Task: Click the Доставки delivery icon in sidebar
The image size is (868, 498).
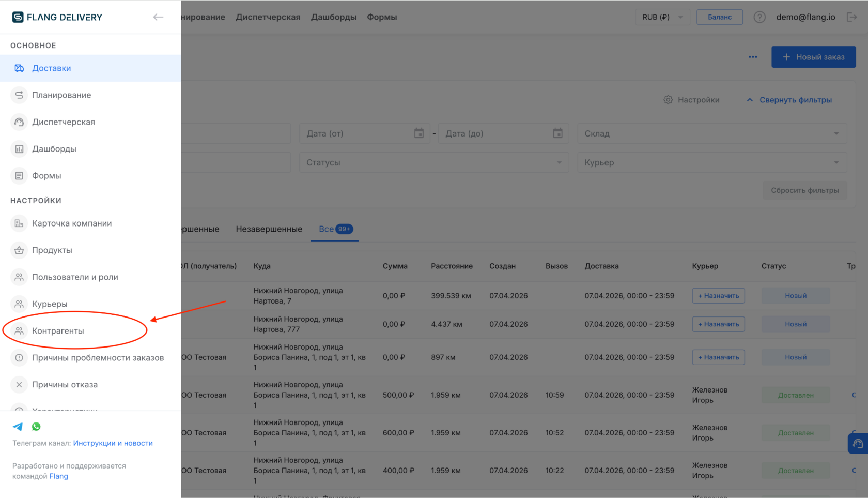Action: click(19, 68)
